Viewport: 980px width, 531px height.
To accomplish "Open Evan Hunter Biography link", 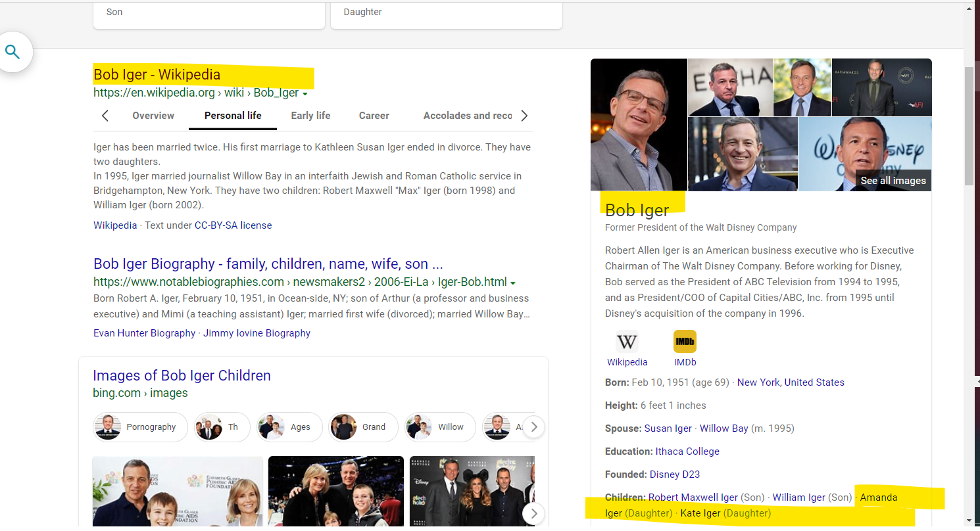I will click(x=144, y=333).
